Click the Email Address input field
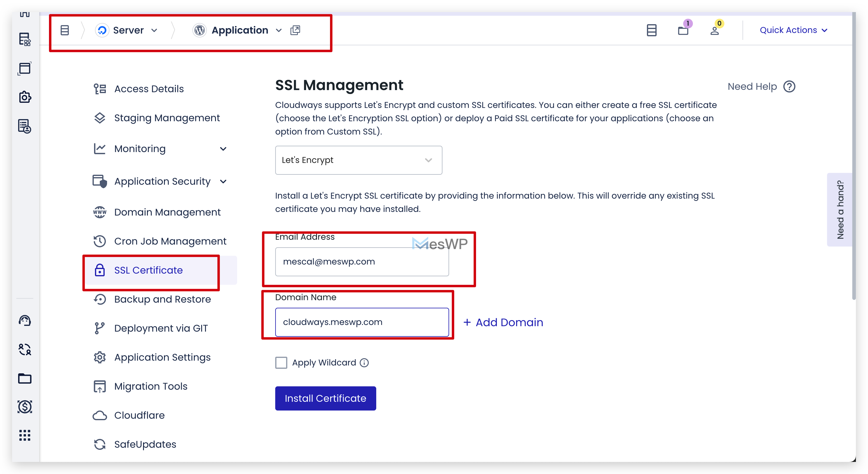868x474 pixels. pos(362,262)
